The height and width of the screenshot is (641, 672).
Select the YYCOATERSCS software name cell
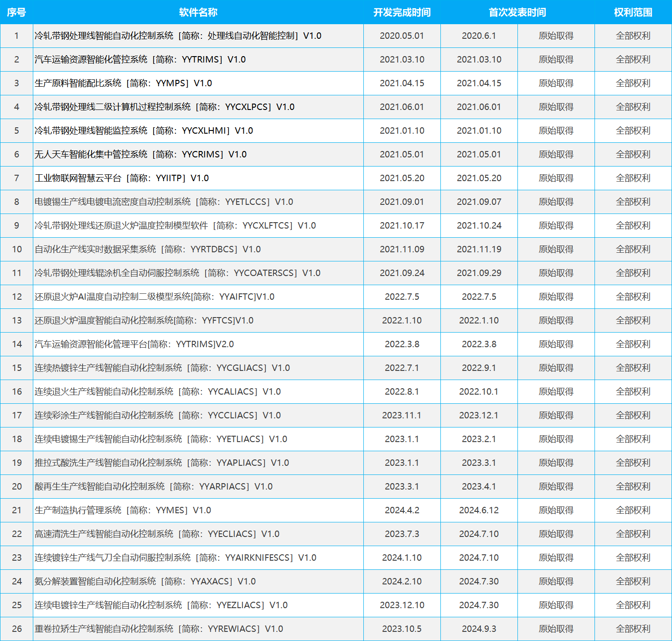198,273
